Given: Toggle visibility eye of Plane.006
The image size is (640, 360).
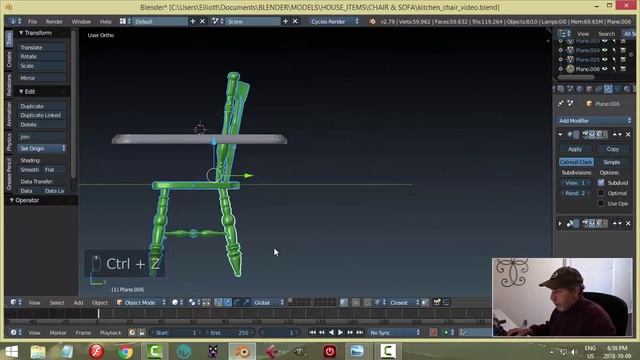Looking at the screenshot, I should click(604, 69).
